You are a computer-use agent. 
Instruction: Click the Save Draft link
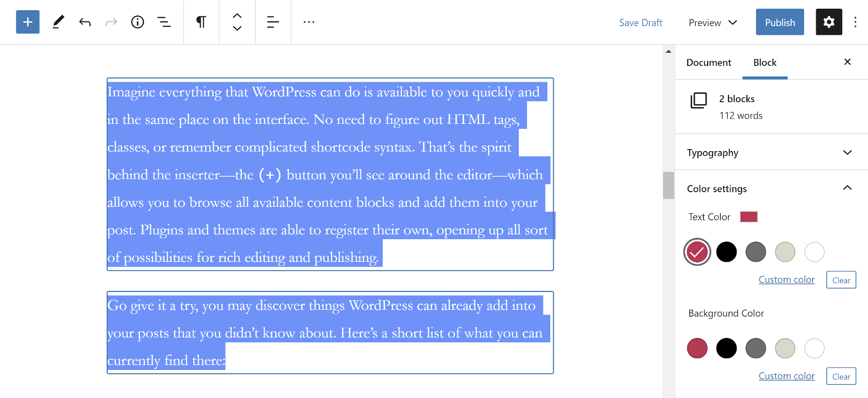coord(640,23)
